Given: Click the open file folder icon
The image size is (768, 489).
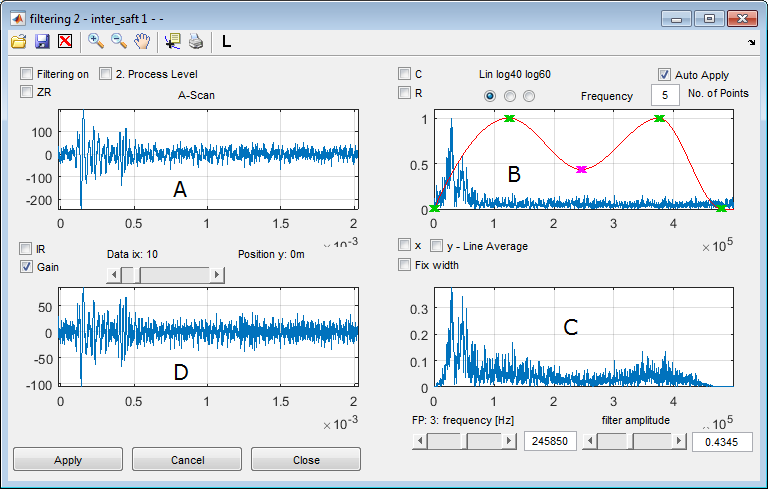Looking at the screenshot, I should click(x=19, y=41).
